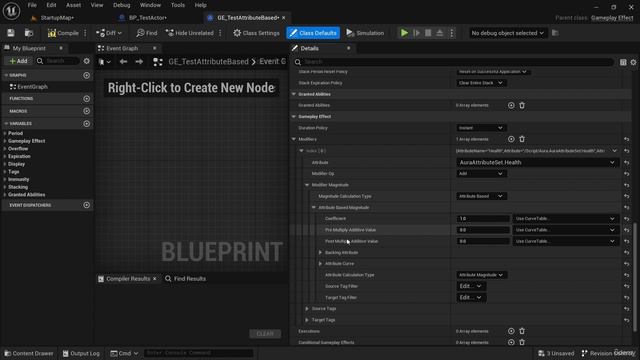Open the Duration Policy dropdown
This screenshot has height=360, width=640.
(481, 128)
